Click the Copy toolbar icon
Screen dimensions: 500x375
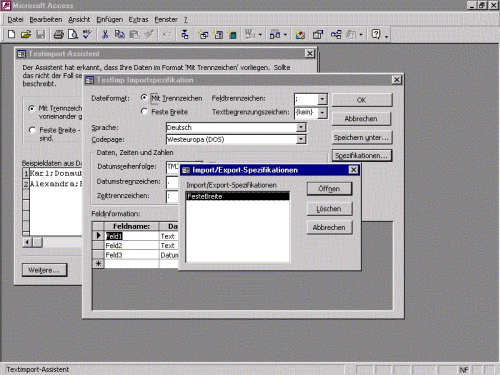pyautogui.click(x=119, y=34)
